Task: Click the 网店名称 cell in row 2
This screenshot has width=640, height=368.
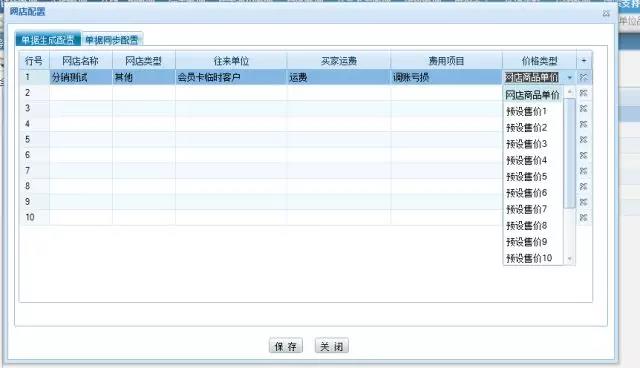Action: 81,93
